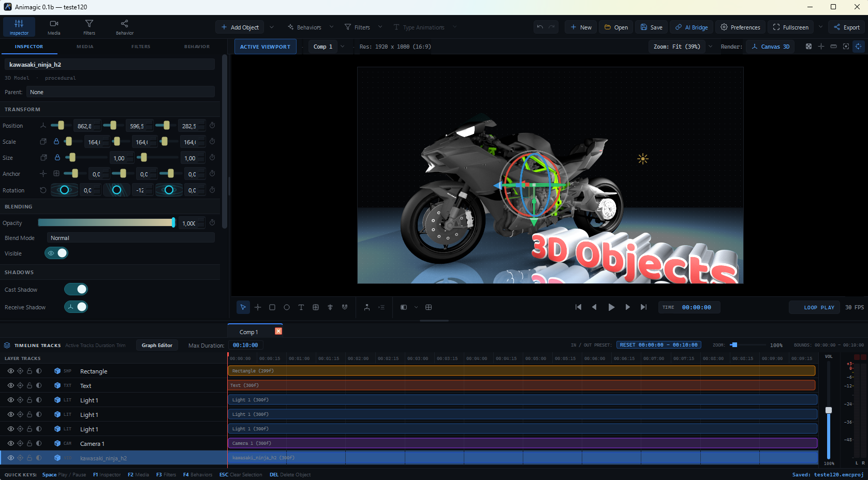This screenshot has height=480, width=868.
Task: Toggle the Scale lock icon
Action: point(56,142)
